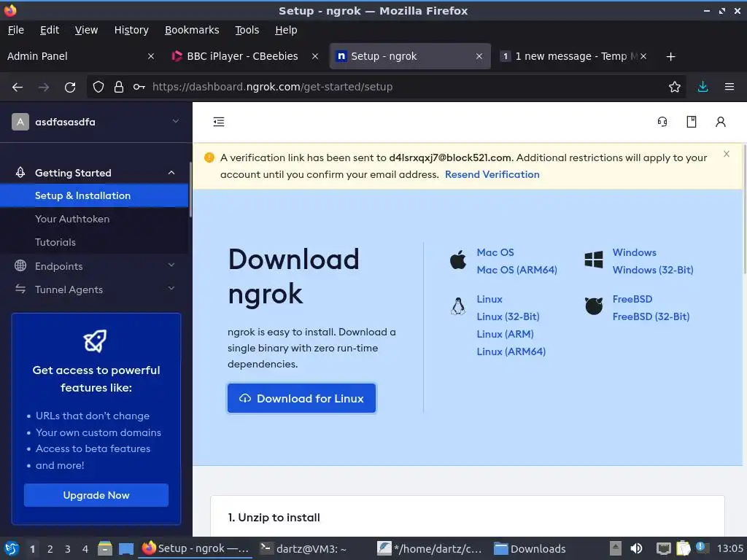Click the Upgrade Now button

tap(96, 495)
